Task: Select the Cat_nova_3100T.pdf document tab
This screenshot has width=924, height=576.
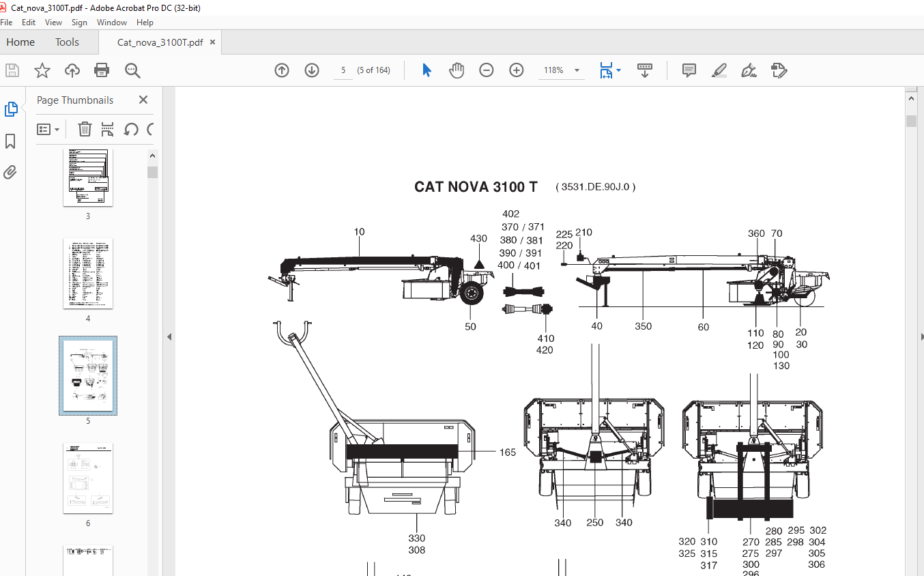Action: [160, 42]
